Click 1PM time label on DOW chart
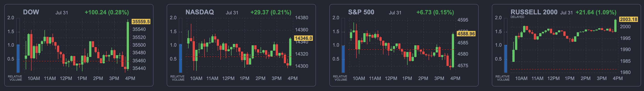 [x=82, y=78]
